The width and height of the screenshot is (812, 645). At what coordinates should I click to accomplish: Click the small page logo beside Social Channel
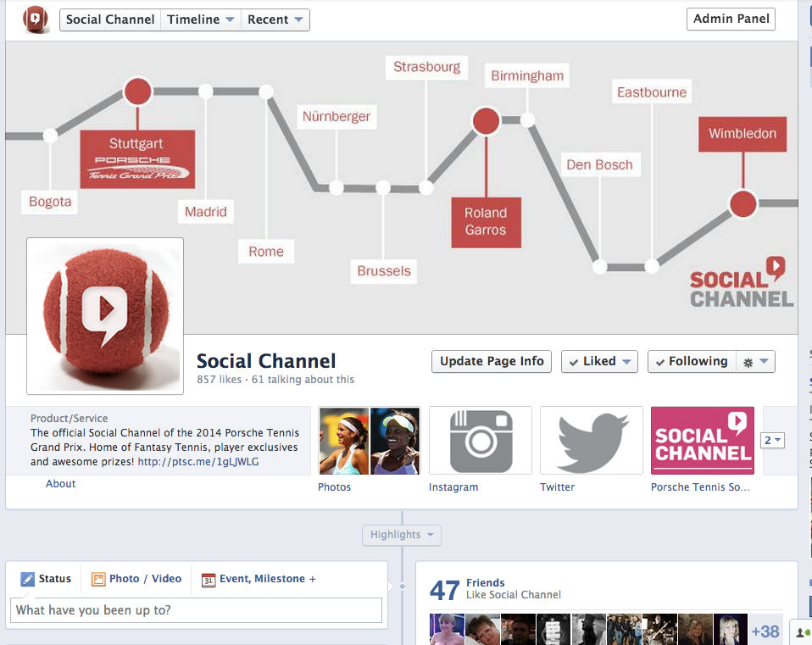[36, 19]
